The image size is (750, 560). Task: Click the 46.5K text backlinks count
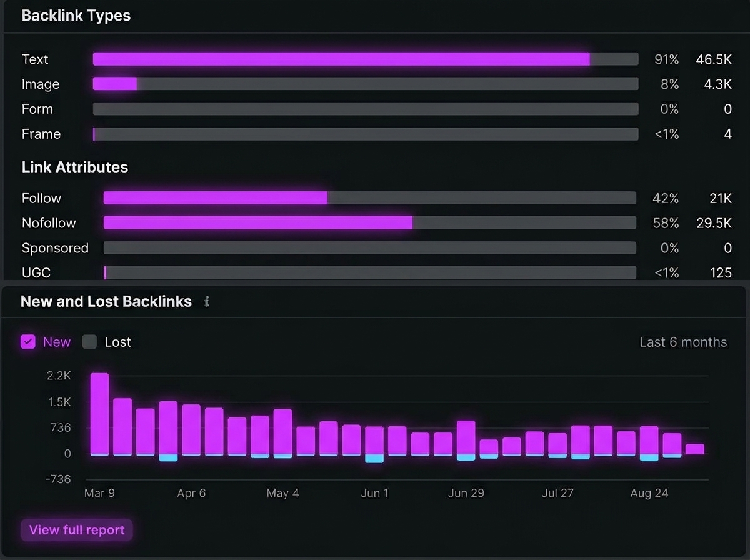pos(714,59)
